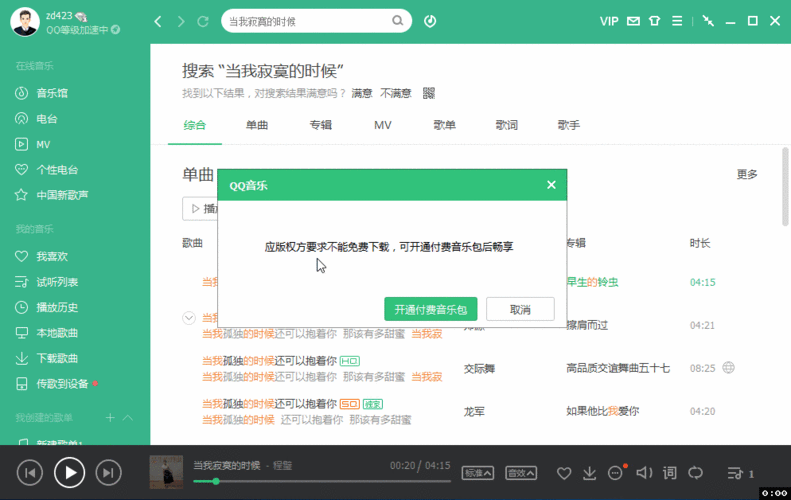
Task: Open the skin changer shirt icon
Action: 654,21
